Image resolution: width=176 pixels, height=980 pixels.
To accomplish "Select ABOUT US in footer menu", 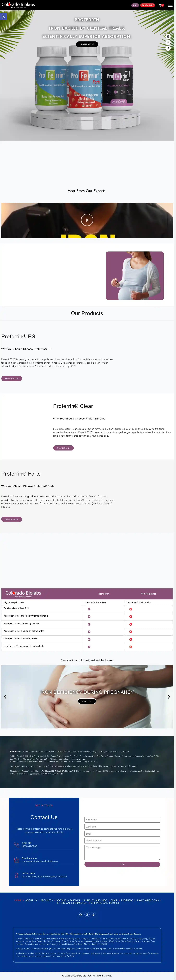I will (x=31, y=900).
